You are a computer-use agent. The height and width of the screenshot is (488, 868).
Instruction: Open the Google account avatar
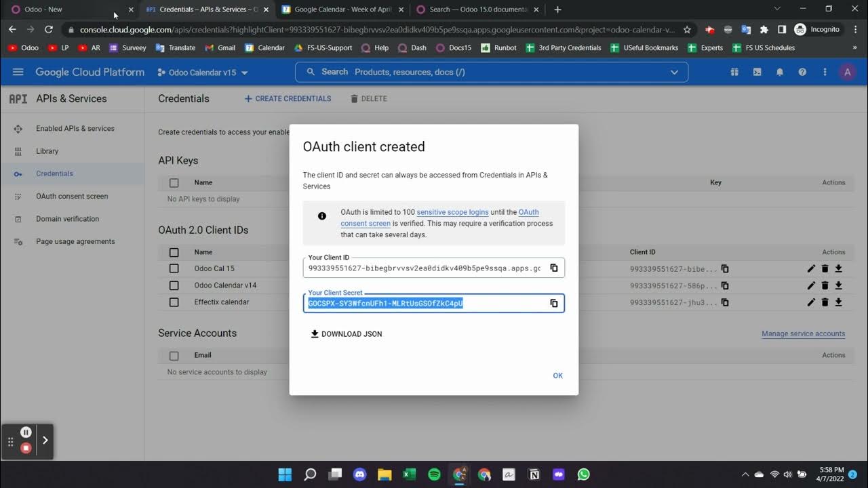coord(847,72)
